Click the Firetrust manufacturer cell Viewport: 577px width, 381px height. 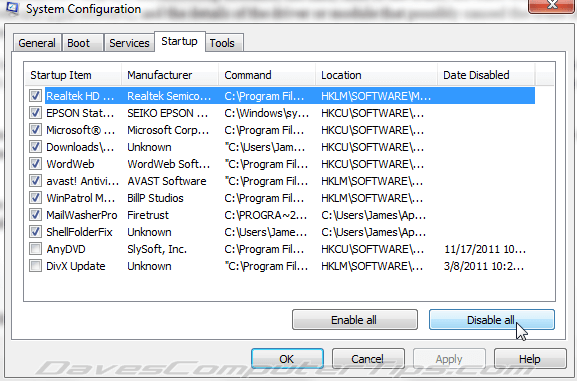tap(148, 215)
